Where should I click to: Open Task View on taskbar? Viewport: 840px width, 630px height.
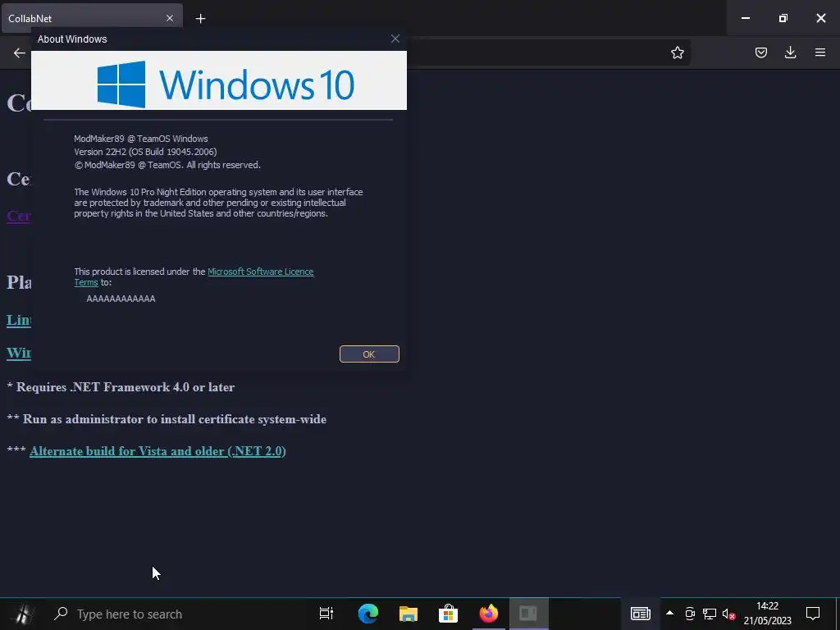pyautogui.click(x=326, y=614)
